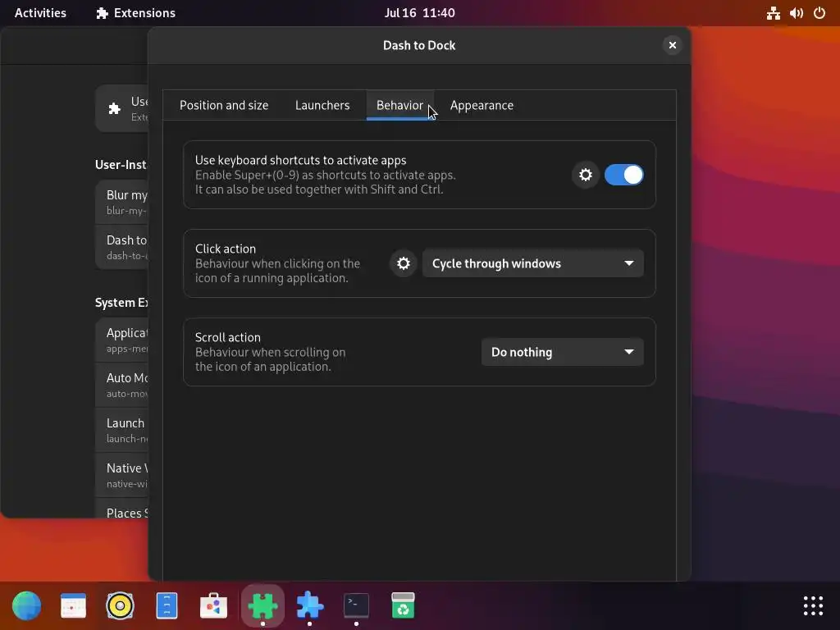Switch to Position and size tab

pos(224,106)
